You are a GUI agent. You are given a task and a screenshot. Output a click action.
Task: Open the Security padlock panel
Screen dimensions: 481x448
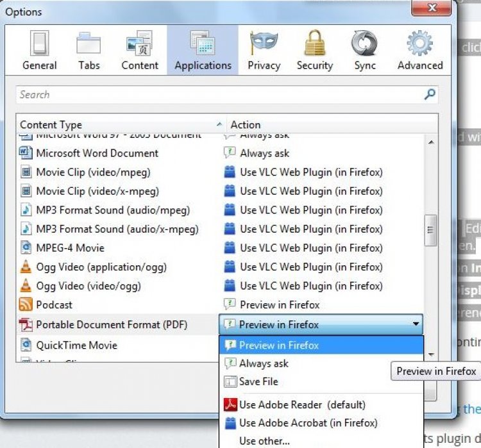pyautogui.click(x=314, y=51)
